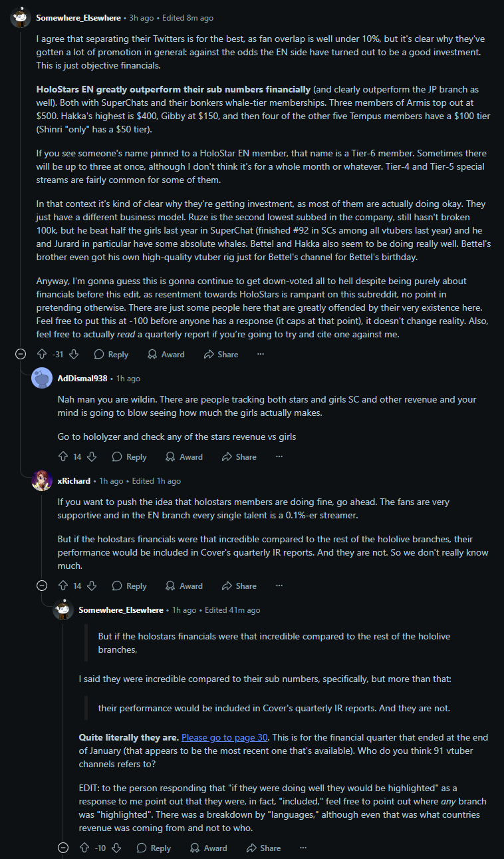Upvote AdDismal938's comment
The width and height of the screenshot is (504, 859).
63,457
